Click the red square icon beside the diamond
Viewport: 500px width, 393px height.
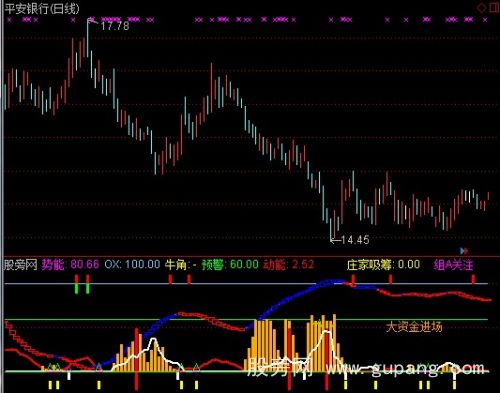[x=495, y=8]
